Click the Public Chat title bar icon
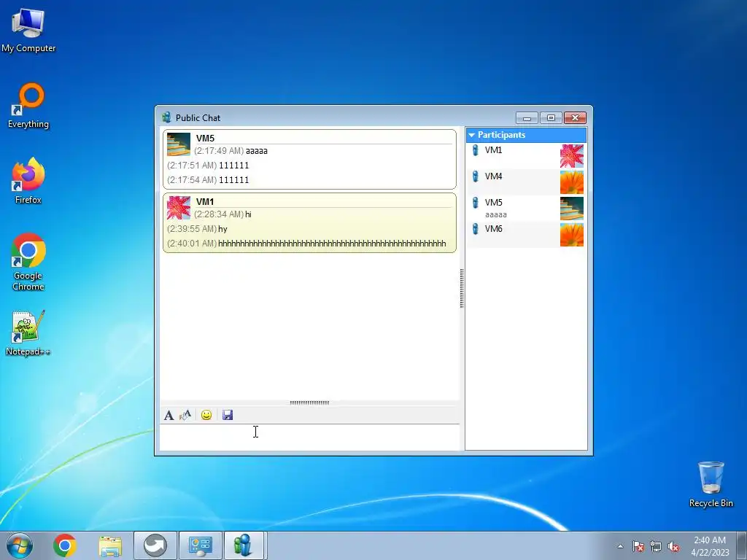The height and width of the screenshot is (560, 747). [x=166, y=117]
